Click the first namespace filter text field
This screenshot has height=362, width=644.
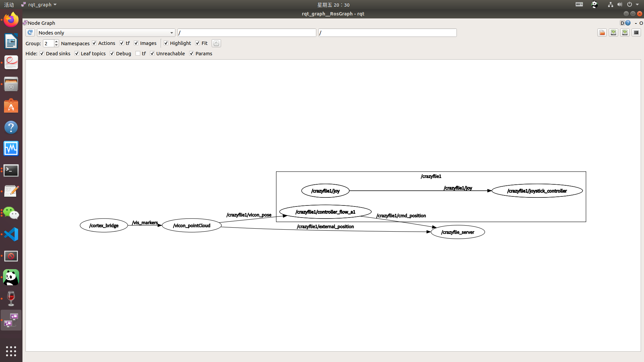(x=247, y=33)
